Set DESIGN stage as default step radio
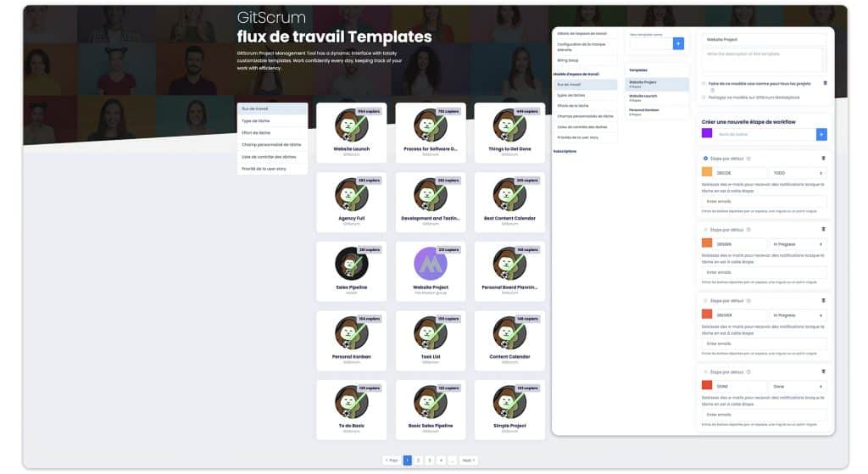Screen dimensions: 868x474 click(705, 230)
